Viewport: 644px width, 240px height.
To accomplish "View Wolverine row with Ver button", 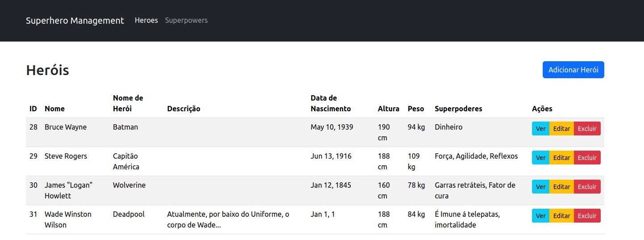I will pyautogui.click(x=540, y=187).
